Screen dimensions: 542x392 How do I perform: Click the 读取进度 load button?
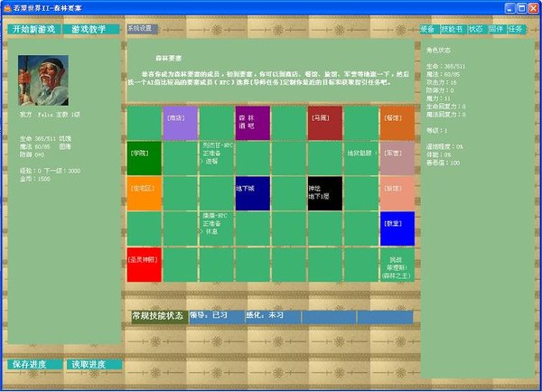[94, 364]
